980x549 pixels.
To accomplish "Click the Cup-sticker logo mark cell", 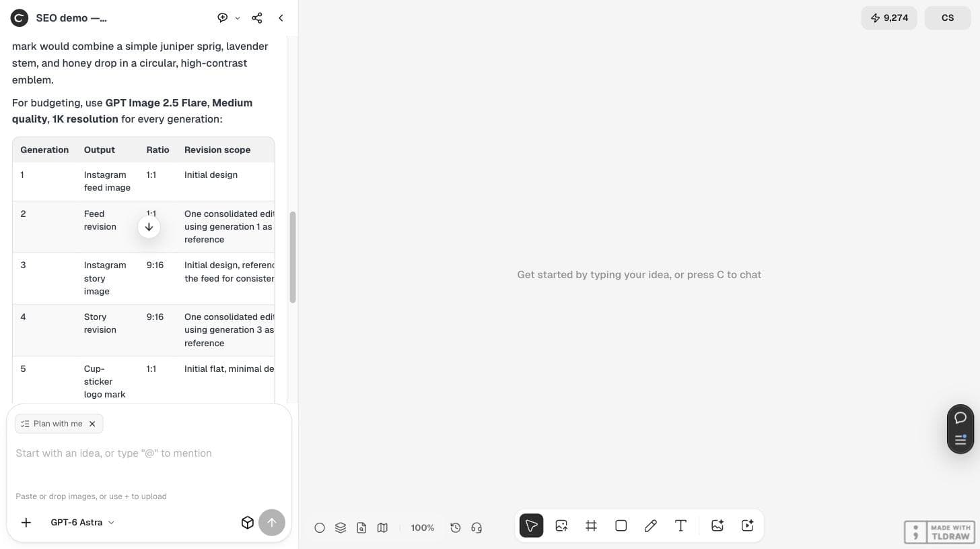I will pos(104,381).
